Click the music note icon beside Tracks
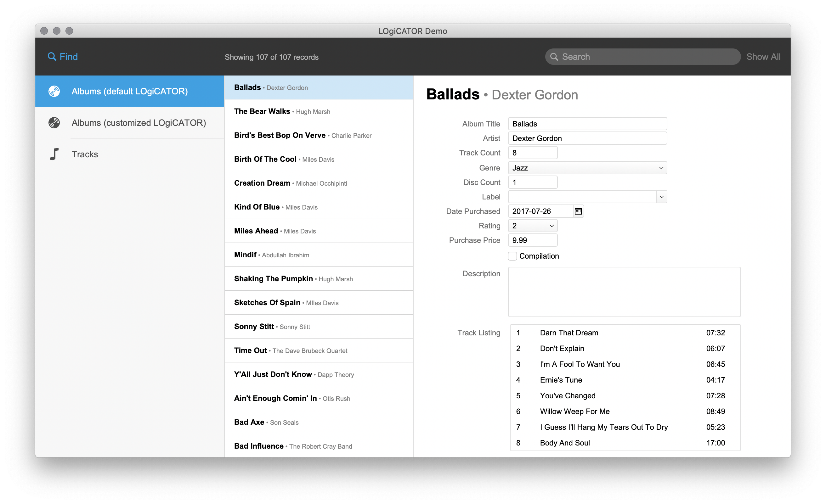826x504 pixels. [x=54, y=154]
